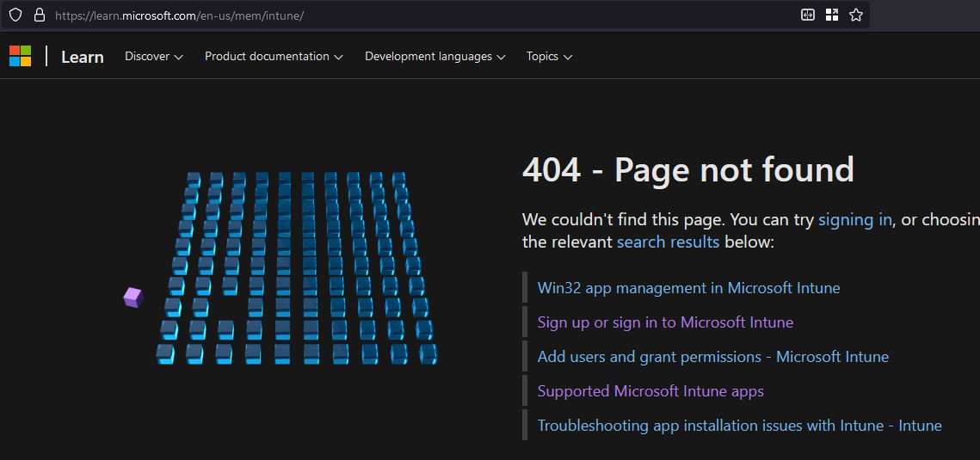Go to the Learn home link
980x460 pixels.
pos(83,57)
